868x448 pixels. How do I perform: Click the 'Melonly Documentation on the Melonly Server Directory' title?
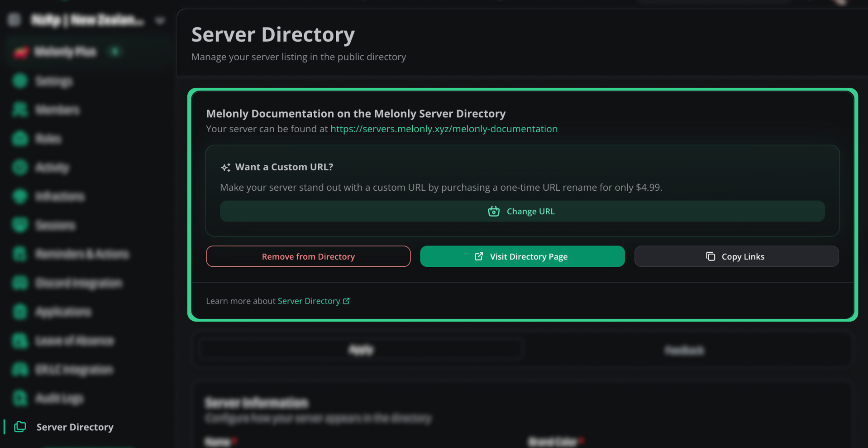point(356,113)
